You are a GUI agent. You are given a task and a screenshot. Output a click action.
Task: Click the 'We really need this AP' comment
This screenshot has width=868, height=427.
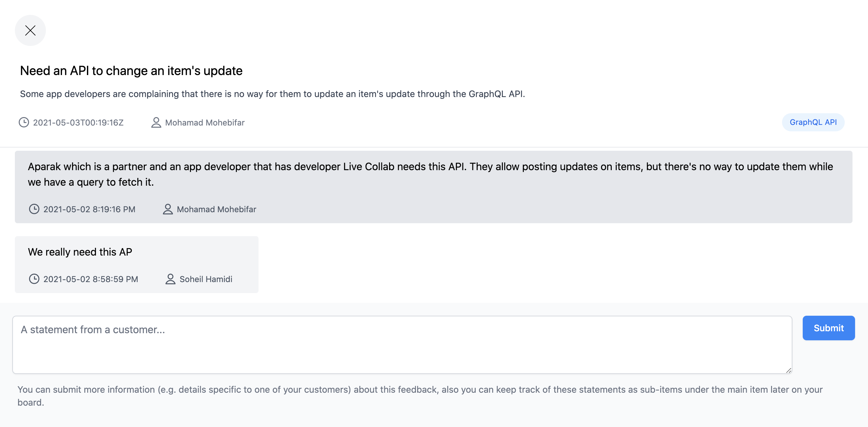(x=80, y=252)
